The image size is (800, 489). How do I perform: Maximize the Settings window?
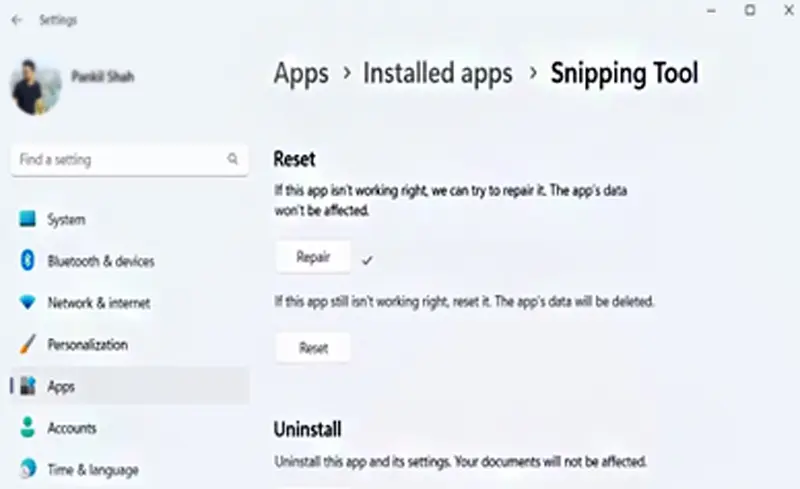coord(749,10)
